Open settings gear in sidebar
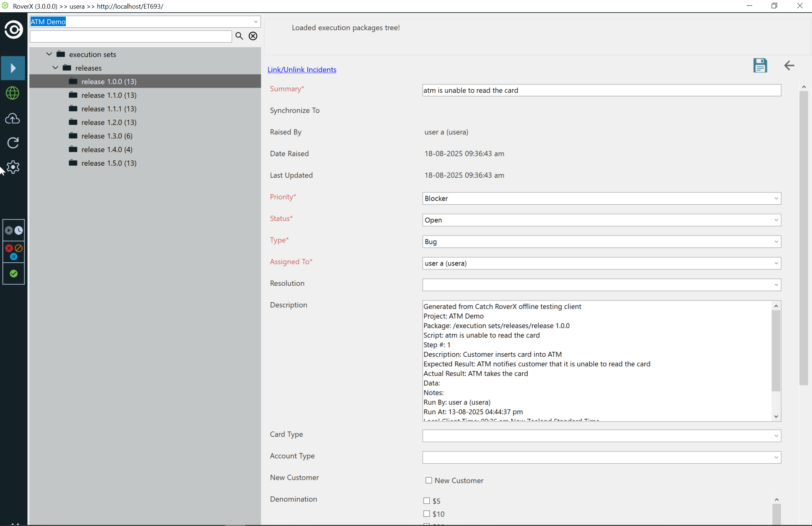This screenshot has height=526, width=812. (13, 167)
